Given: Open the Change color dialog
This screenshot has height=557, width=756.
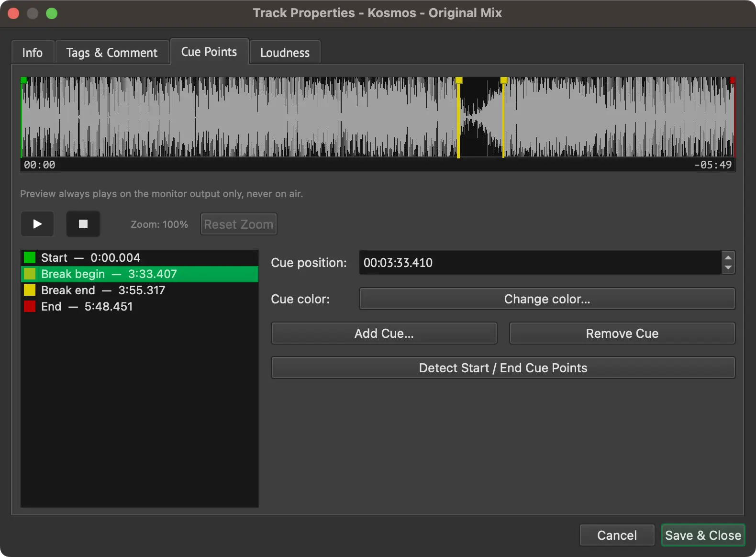Looking at the screenshot, I should pyautogui.click(x=547, y=299).
